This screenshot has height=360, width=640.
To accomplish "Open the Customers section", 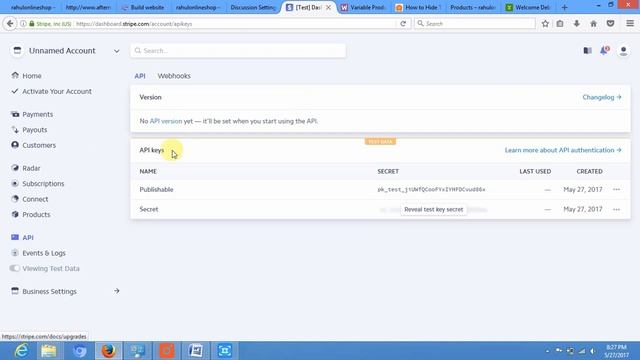I will pyautogui.click(x=39, y=145).
